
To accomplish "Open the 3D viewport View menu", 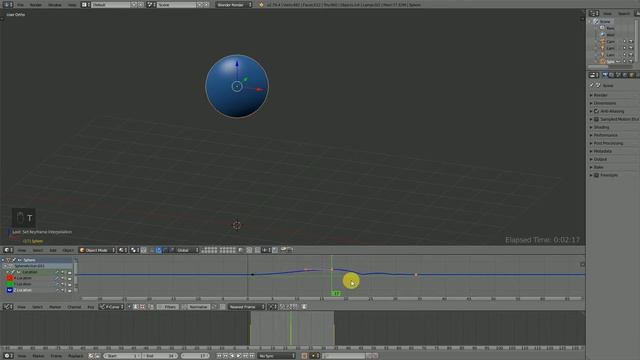I will coord(22,250).
